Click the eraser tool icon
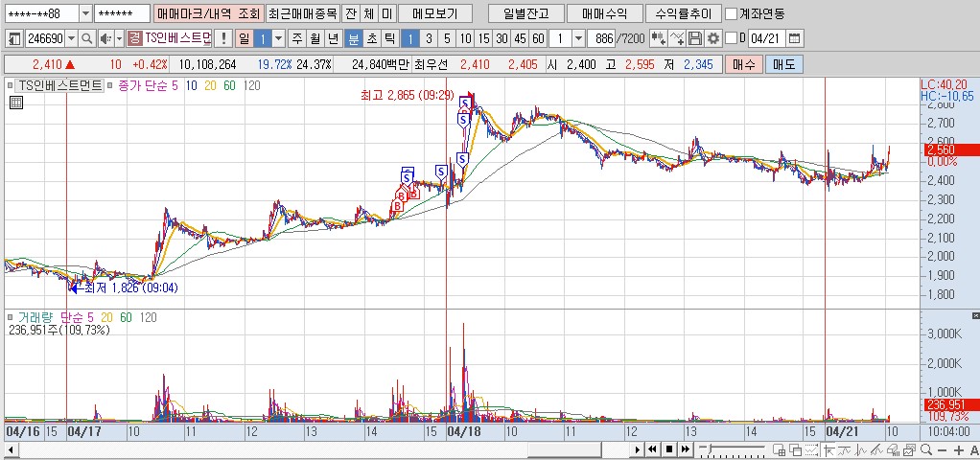This screenshot has height=460, width=980. click(893, 449)
